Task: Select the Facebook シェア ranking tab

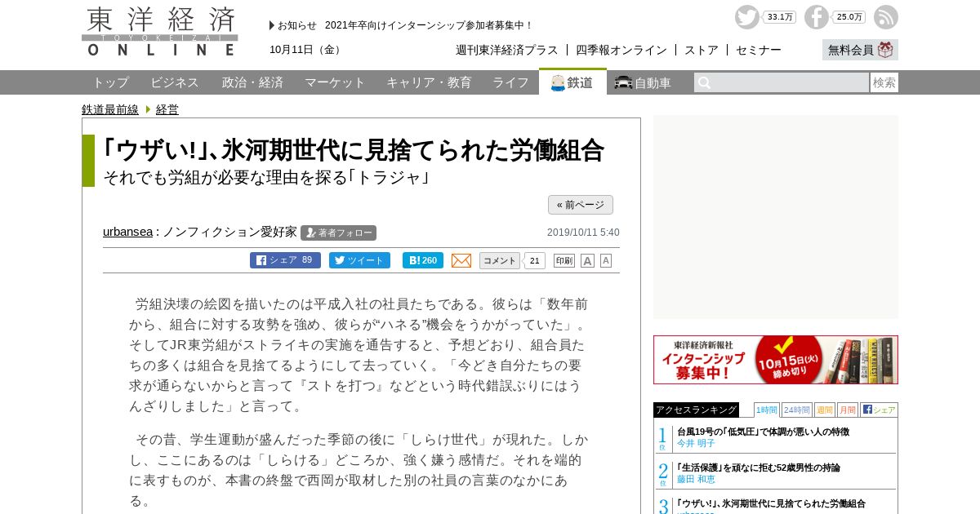Action: click(x=879, y=410)
